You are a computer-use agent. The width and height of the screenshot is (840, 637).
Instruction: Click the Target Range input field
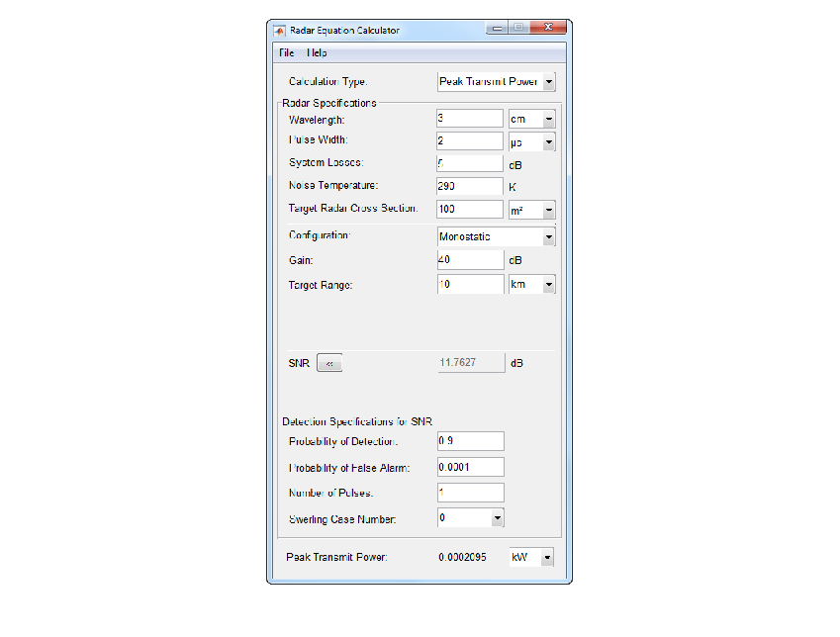click(x=470, y=285)
